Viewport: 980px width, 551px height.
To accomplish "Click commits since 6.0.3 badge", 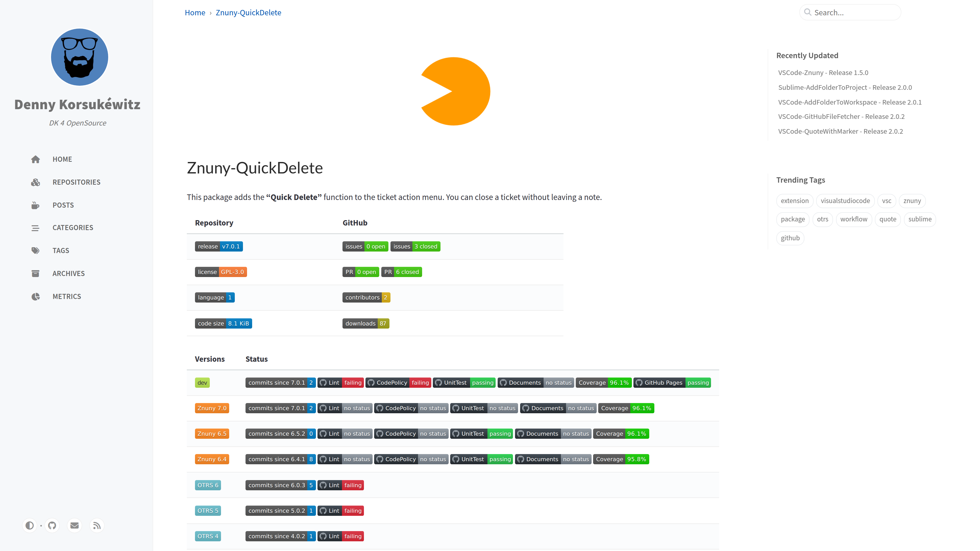I will [x=280, y=485].
